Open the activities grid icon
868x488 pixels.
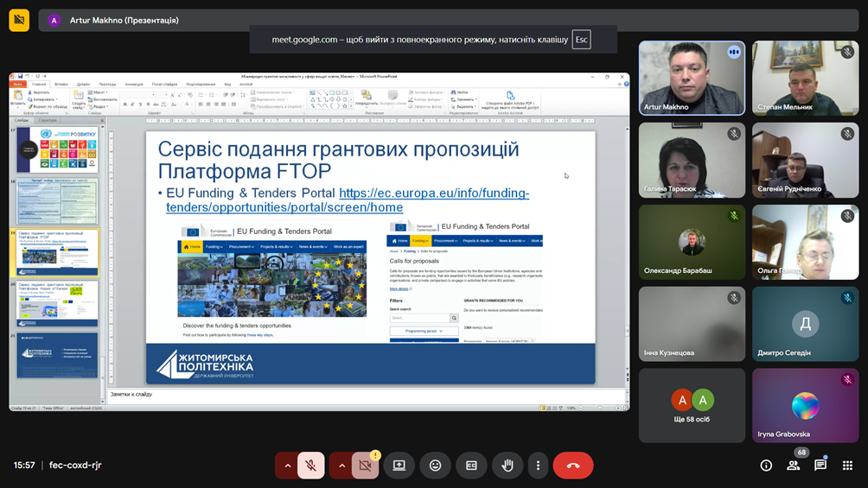coord(847,466)
